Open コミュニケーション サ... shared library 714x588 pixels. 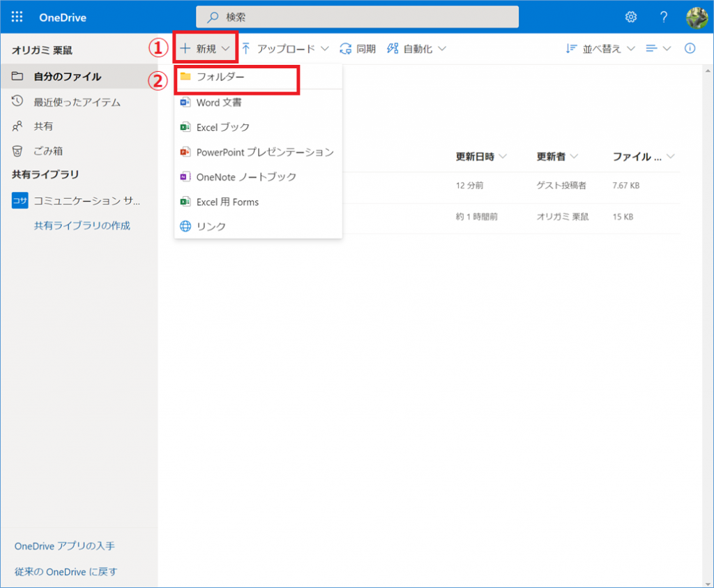[x=79, y=200]
